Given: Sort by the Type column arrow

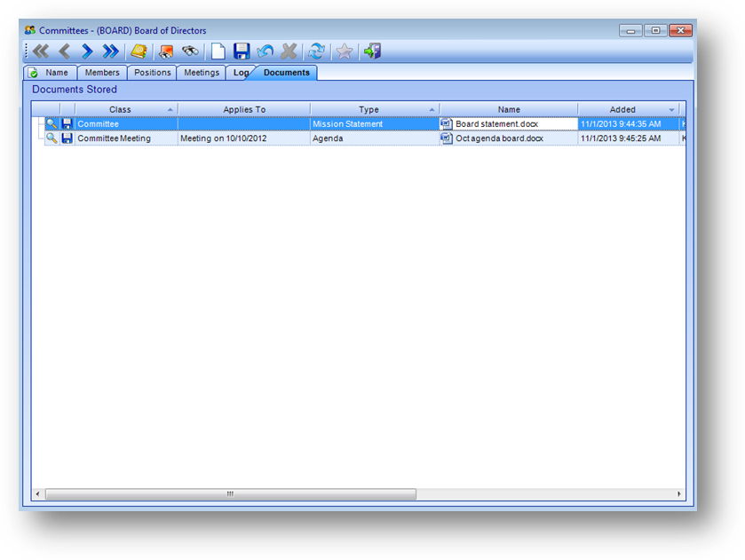Looking at the screenshot, I should 432,110.
